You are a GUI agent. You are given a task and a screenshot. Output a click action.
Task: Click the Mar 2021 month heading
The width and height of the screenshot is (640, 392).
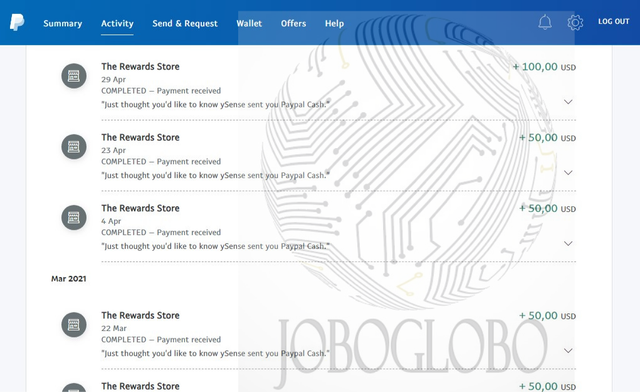(x=69, y=279)
